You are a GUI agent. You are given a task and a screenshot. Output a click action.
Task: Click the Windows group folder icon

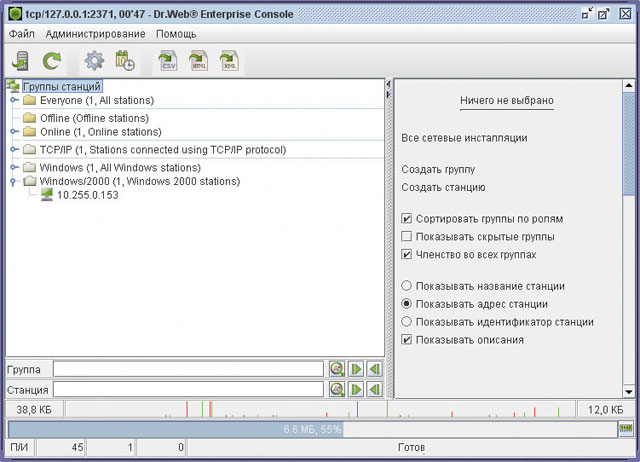[x=29, y=167]
